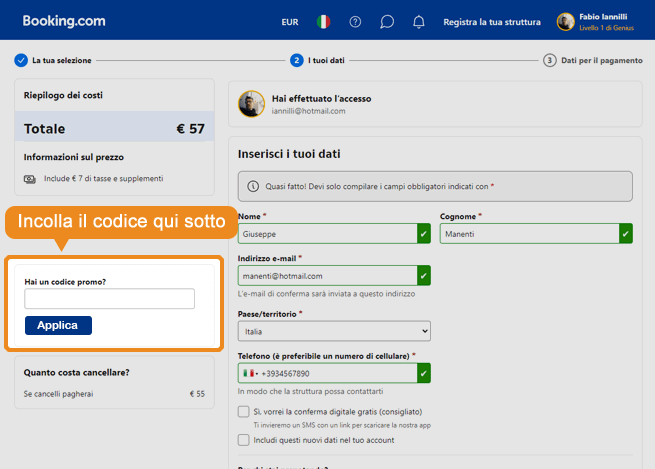The image size is (655, 469).
Task: Open the messages chat bubble icon
Action: click(x=387, y=21)
